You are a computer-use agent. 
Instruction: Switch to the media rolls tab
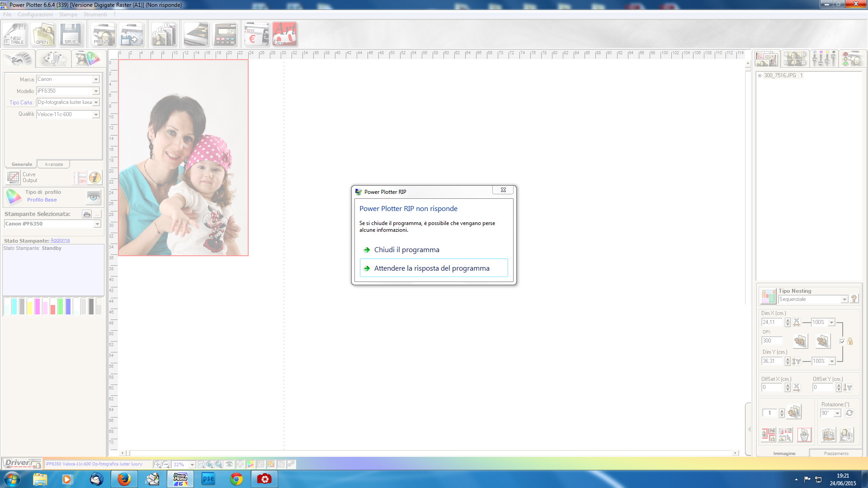pos(53,59)
